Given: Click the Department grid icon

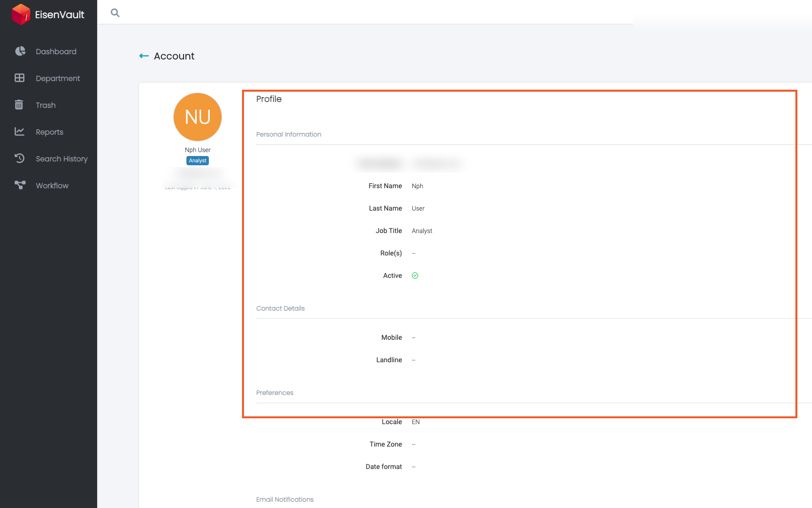Looking at the screenshot, I should [x=20, y=78].
